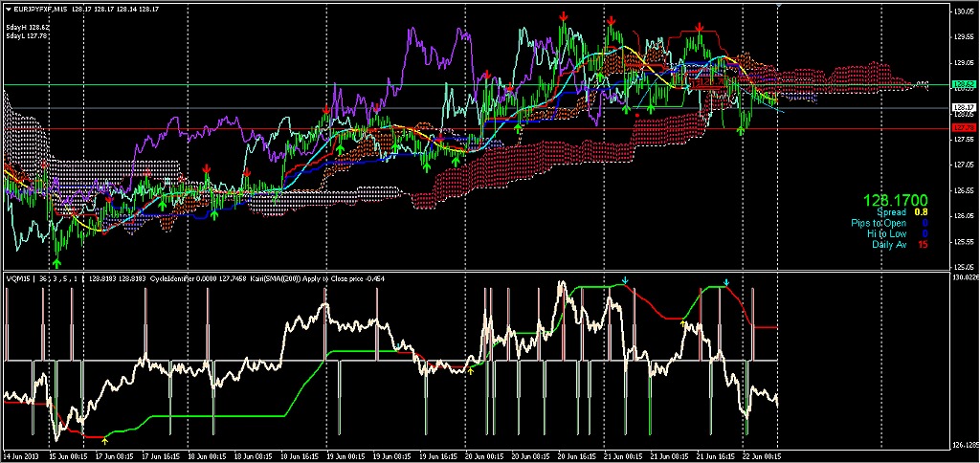980x463 pixels.
Task: Select the green 128.62 price tag on the axis
Action: point(963,85)
